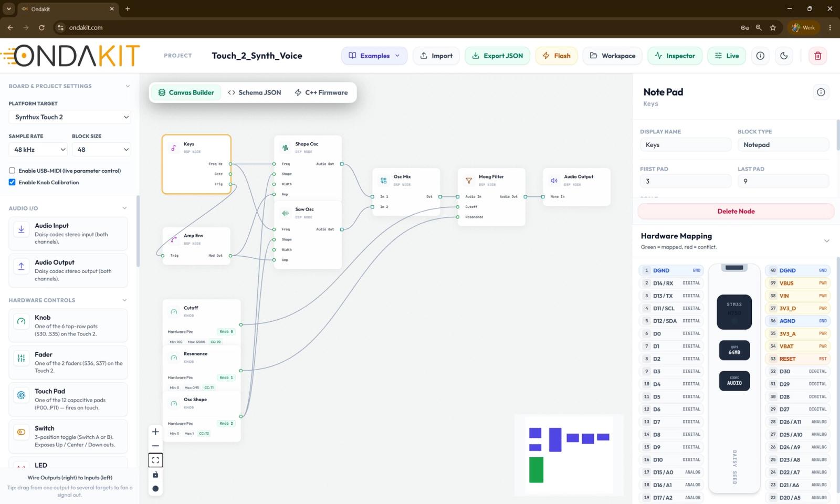Click the Display Name field
The height and width of the screenshot is (504, 840).
(686, 145)
